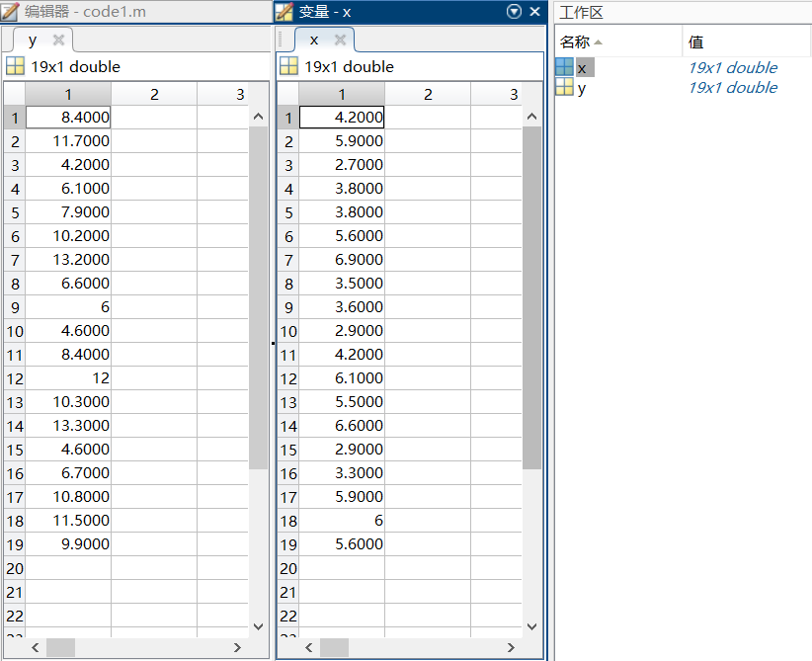Click the variable editor icon in the x title bar
This screenshot has height=661, width=812.
point(284,12)
